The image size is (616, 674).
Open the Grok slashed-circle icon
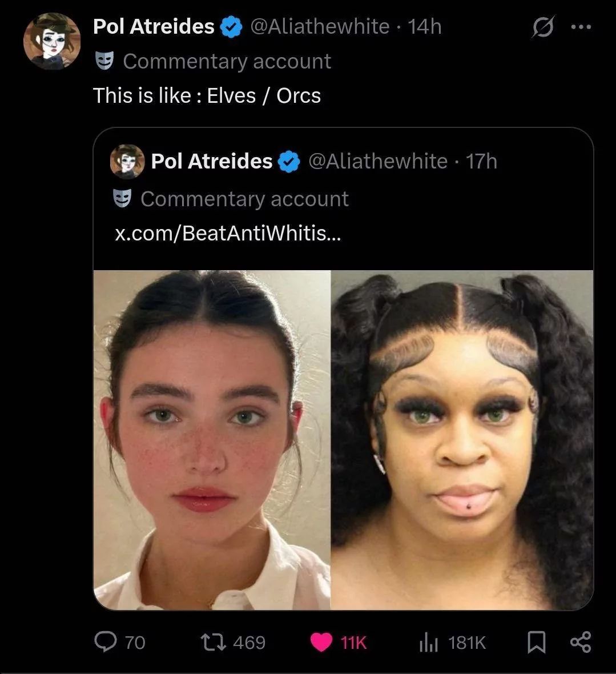542,27
